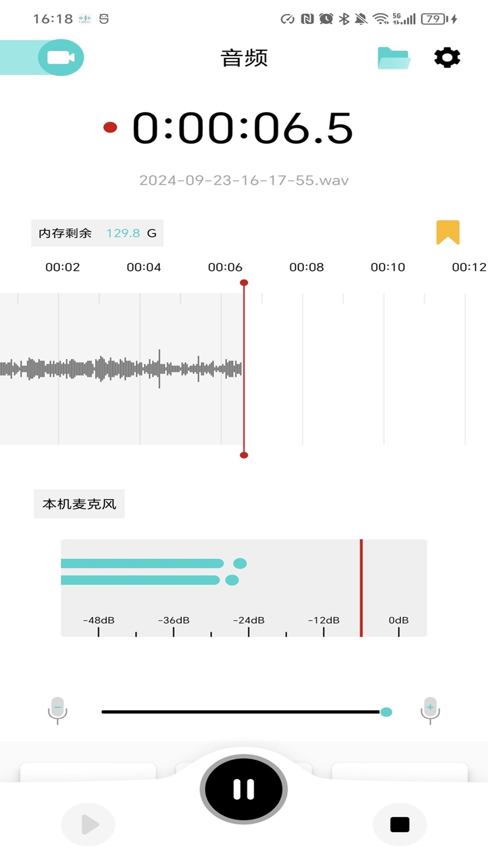The width and height of the screenshot is (488, 868).
Task: Open the recordings folder
Action: 394,58
